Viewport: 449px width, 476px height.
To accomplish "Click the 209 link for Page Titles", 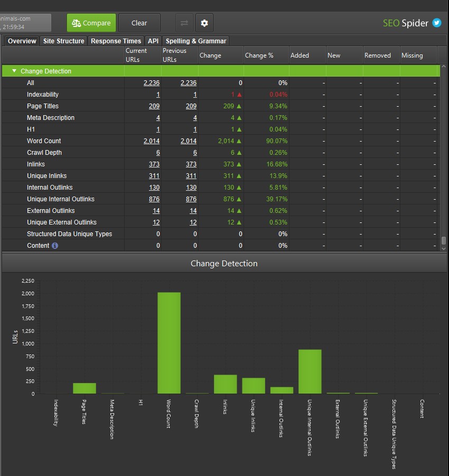I will tap(154, 106).
